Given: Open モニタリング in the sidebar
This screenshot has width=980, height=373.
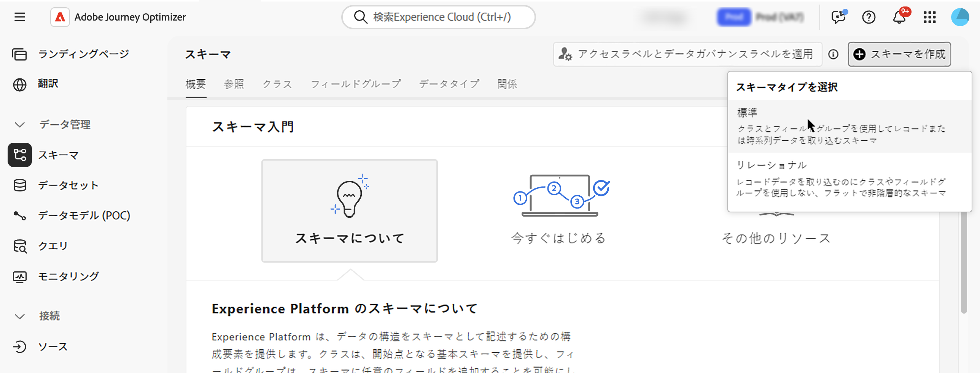Looking at the screenshot, I should click(x=68, y=277).
